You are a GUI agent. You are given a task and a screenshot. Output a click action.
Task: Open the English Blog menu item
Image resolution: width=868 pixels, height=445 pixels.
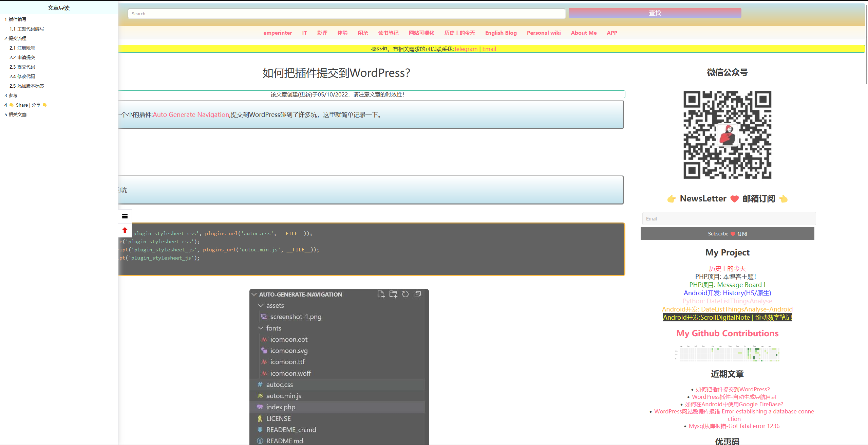click(x=501, y=33)
